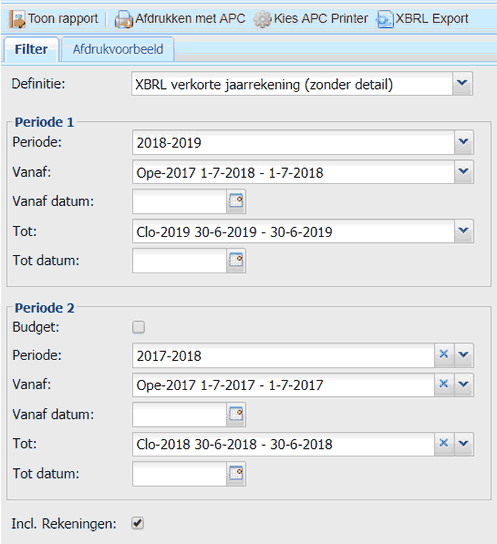
Task: Uncheck the Incl. Rekeningen checkbox
Action: [x=138, y=523]
